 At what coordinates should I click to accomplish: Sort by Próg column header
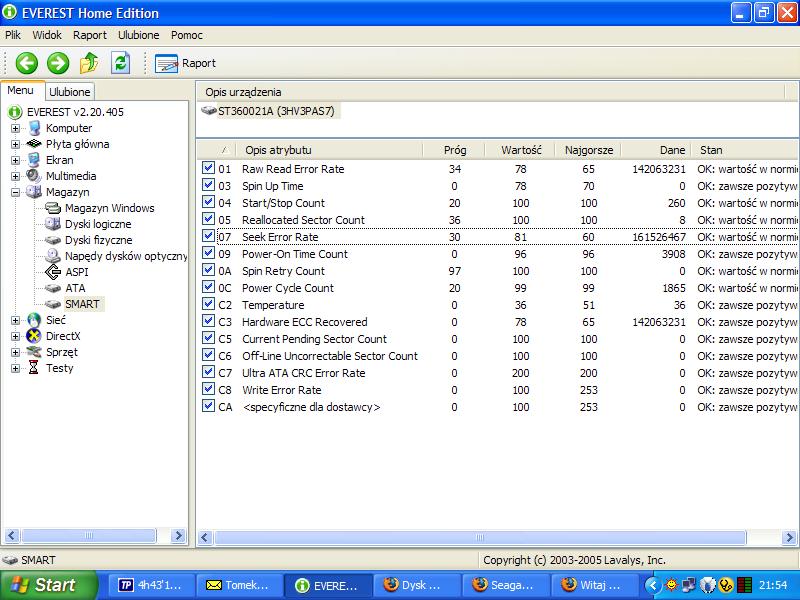[454, 150]
